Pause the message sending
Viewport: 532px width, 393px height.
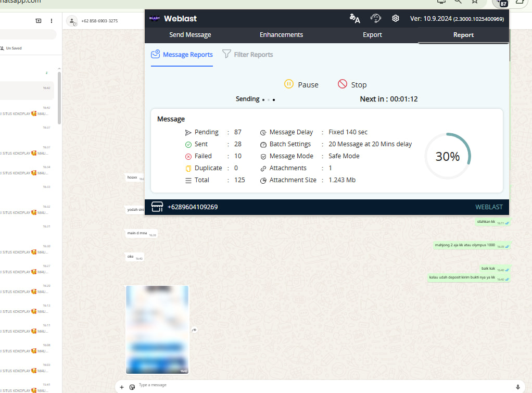(x=301, y=84)
